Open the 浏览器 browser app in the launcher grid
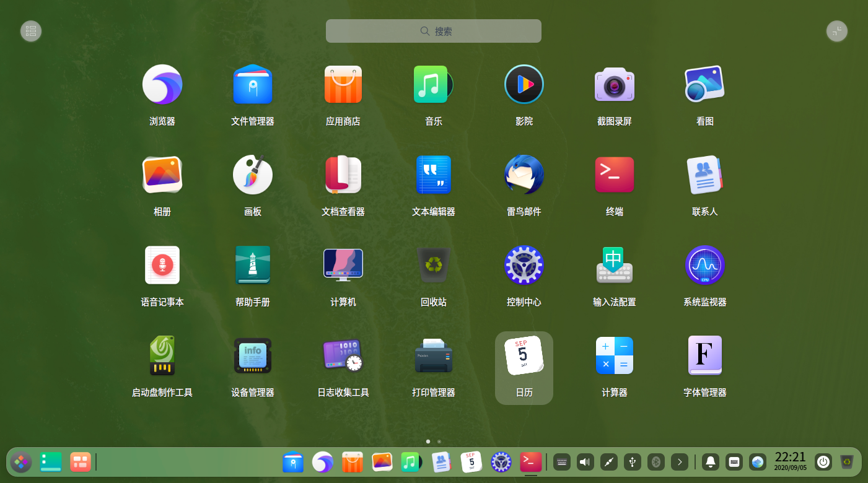Image resolution: width=868 pixels, height=483 pixels. [162, 85]
